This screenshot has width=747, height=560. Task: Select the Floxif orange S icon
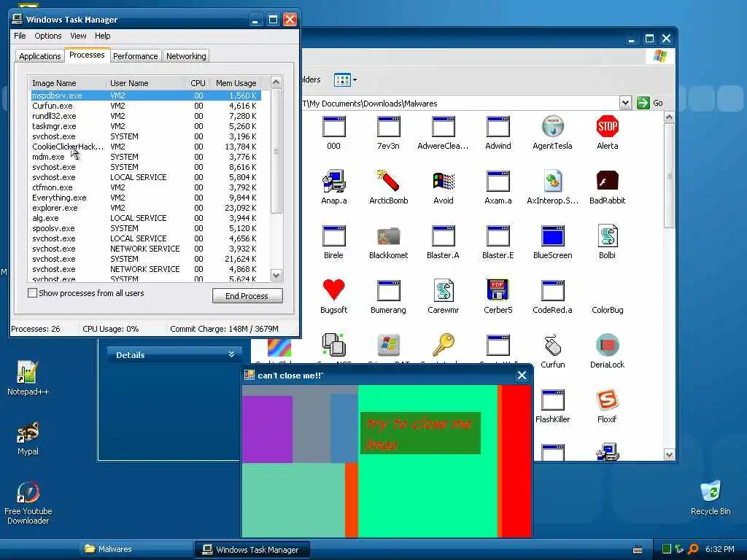tap(608, 400)
